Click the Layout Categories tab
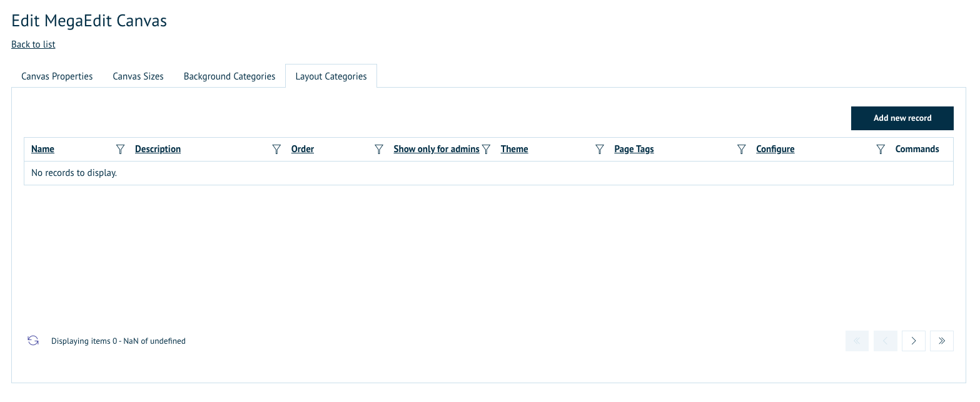 pyautogui.click(x=331, y=76)
